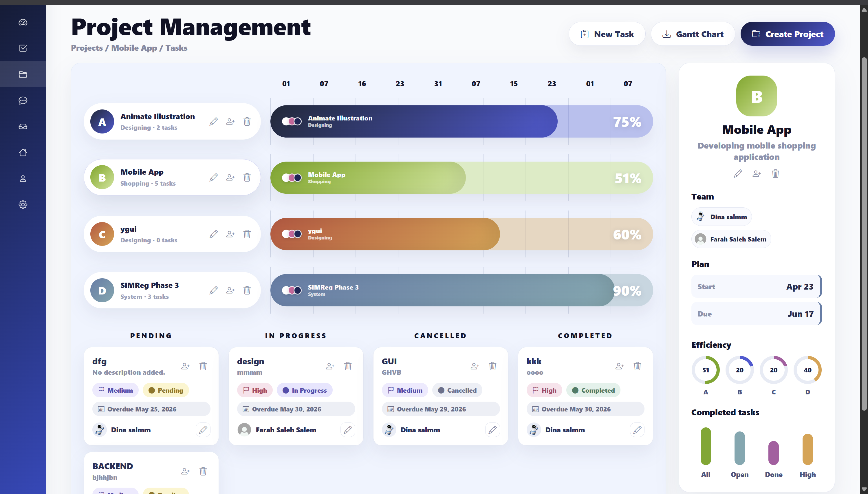
Task: Open the projects folder icon in sidebar
Action: pos(23,74)
